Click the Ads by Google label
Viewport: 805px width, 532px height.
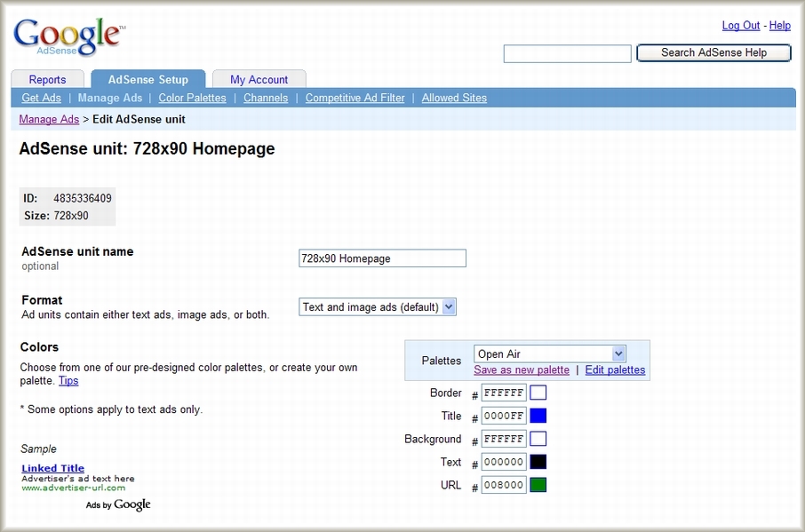118,504
